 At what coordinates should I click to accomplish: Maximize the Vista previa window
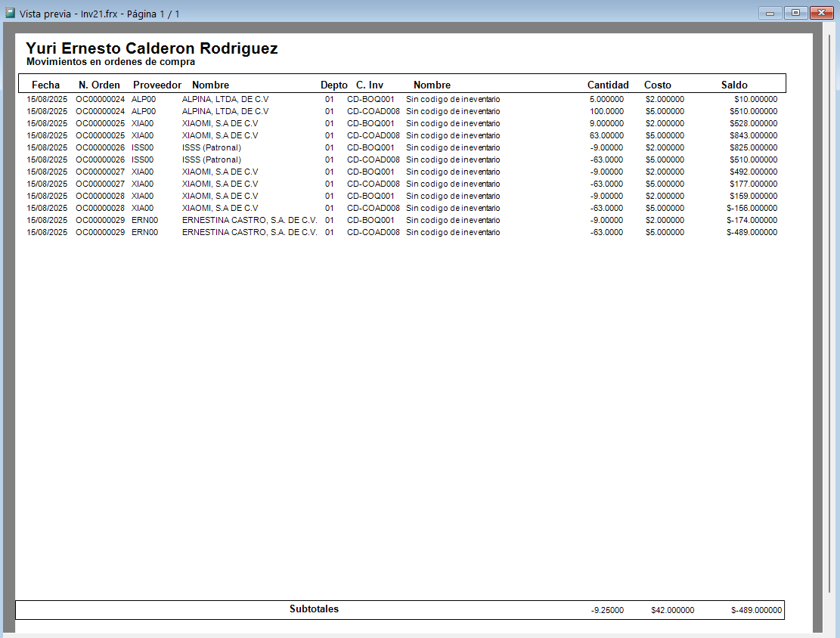(795, 13)
